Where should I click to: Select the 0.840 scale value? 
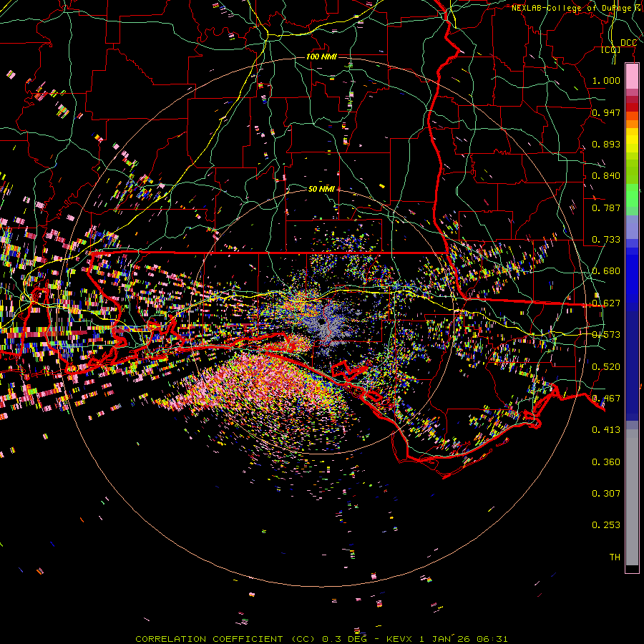click(606, 176)
